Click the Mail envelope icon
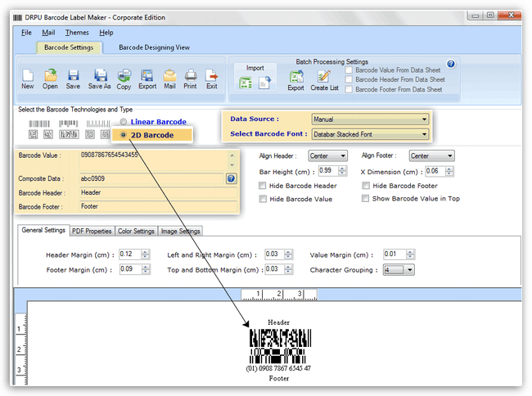532x396 pixels. (169, 76)
